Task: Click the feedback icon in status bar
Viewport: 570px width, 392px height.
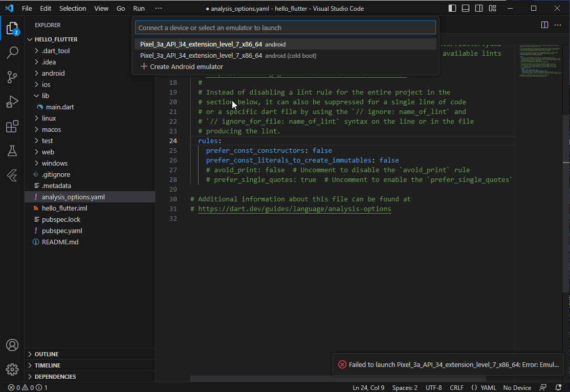Action: pyautogui.click(x=543, y=387)
